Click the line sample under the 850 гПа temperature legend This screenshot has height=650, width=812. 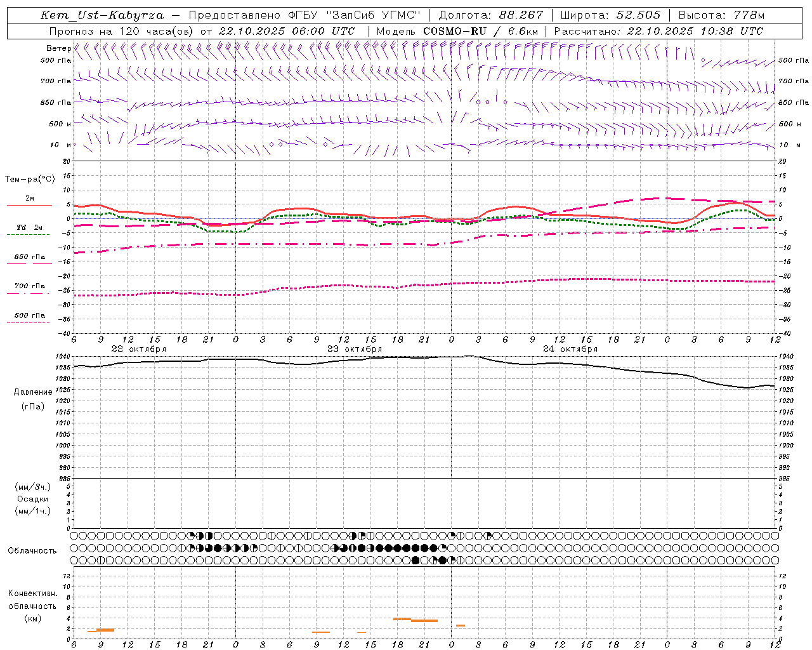[x=29, y=264]
